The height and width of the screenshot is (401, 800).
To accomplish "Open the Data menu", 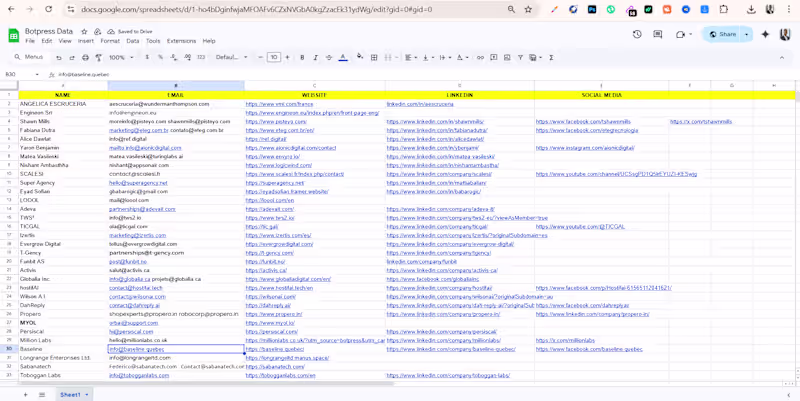I will pos(133,41).
